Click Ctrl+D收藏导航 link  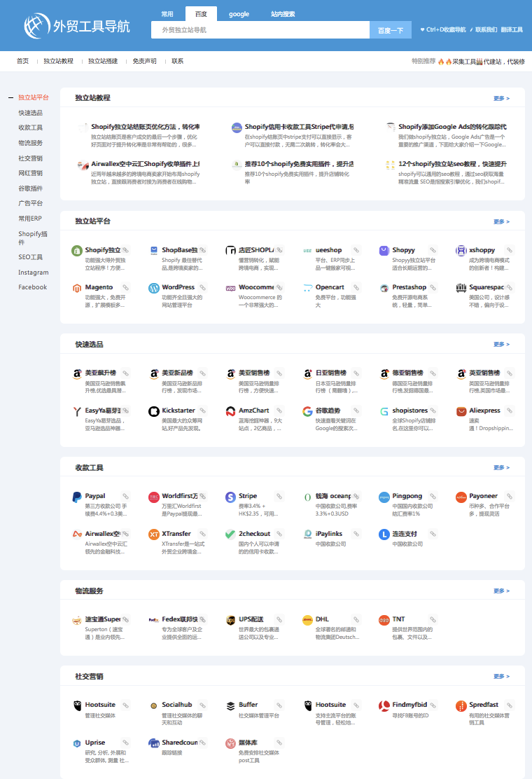(x=443, y=30)
